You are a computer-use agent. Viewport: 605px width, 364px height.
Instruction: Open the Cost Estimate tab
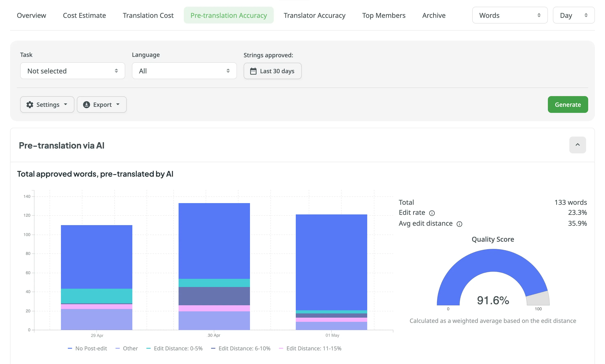pos(84,16)
